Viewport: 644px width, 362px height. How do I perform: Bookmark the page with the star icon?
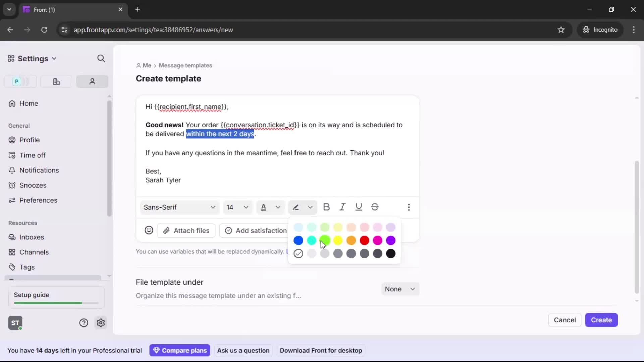tap(561, 29)
